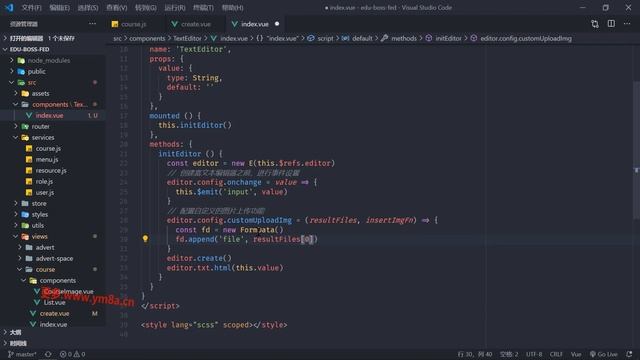The width and height of the screenshot is (640, 360).
Task: Open the errors and warnings status
Action: (x=72, y=354)
